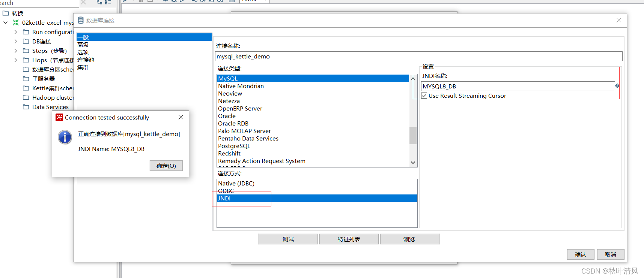Expand the Run configurati tree node
The image size is (644, 278).
click(16, 32)
